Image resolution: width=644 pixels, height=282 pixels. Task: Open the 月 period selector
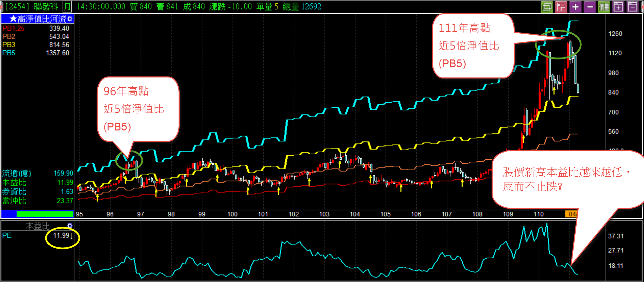[x=67, y=6]
